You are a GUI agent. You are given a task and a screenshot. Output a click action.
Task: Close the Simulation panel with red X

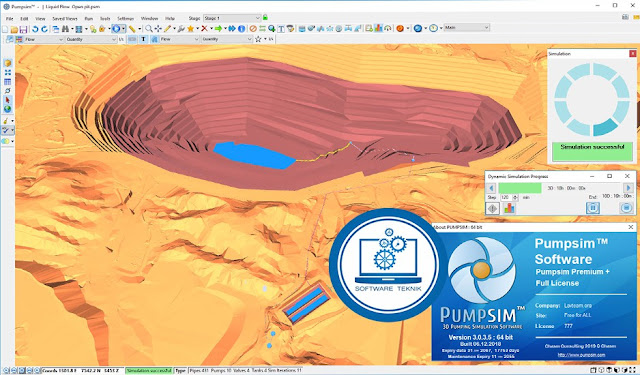pyautogui.click(x=632, y=53)
